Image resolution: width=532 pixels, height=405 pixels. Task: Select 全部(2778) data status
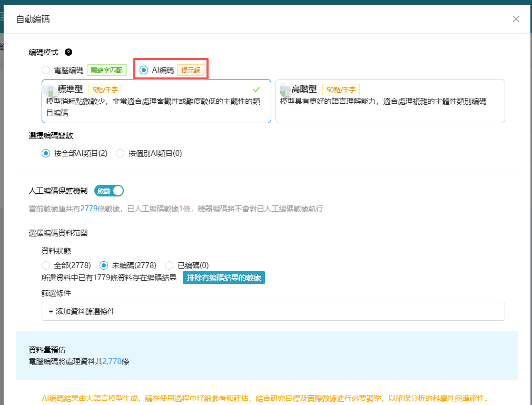click(46, 265)
